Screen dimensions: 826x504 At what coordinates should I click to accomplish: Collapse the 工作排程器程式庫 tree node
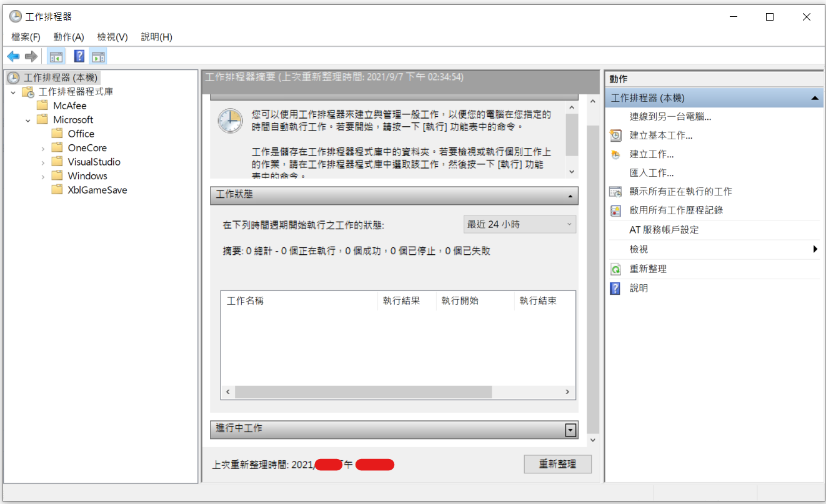coord(13,92)
